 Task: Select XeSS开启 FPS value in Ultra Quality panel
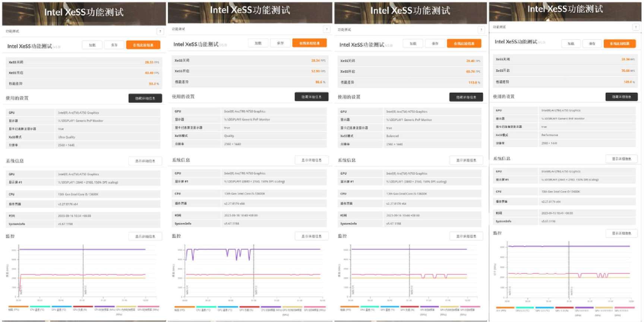(152, 73)
